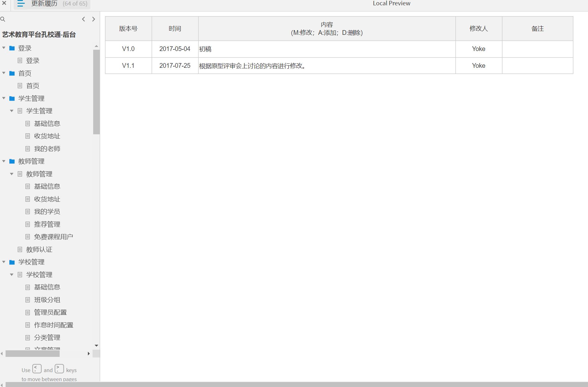
Task: Click the sidebar scroll-up arrow
Action: pyautogui.click(x=96, y=46)
